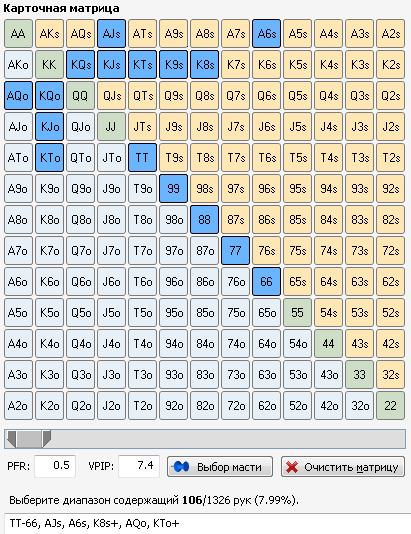Image resolution: width=411 pixels, height=534 pixels.
Task: Select the AKo hand cell
Action: click(x=18, y=64)
